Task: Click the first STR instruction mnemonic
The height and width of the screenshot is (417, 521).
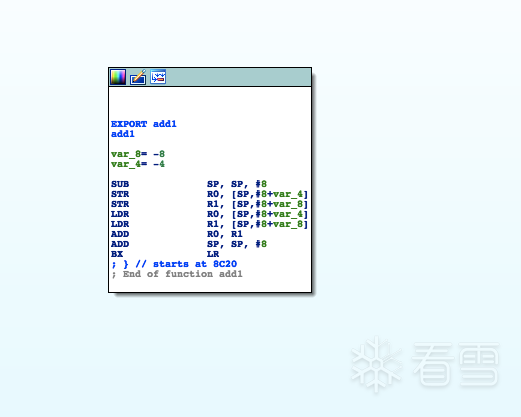Action: pos(120,194)
